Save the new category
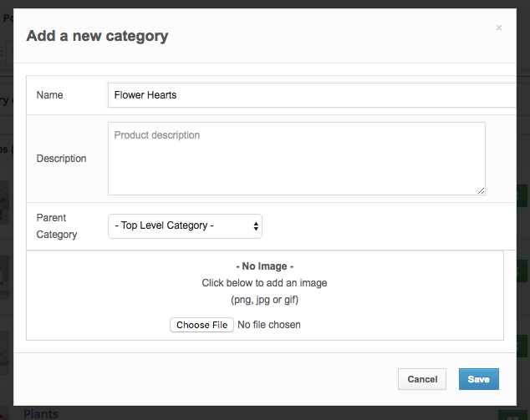Image resolution: width=530 pixels, height=420 pixels. (478, 379)
